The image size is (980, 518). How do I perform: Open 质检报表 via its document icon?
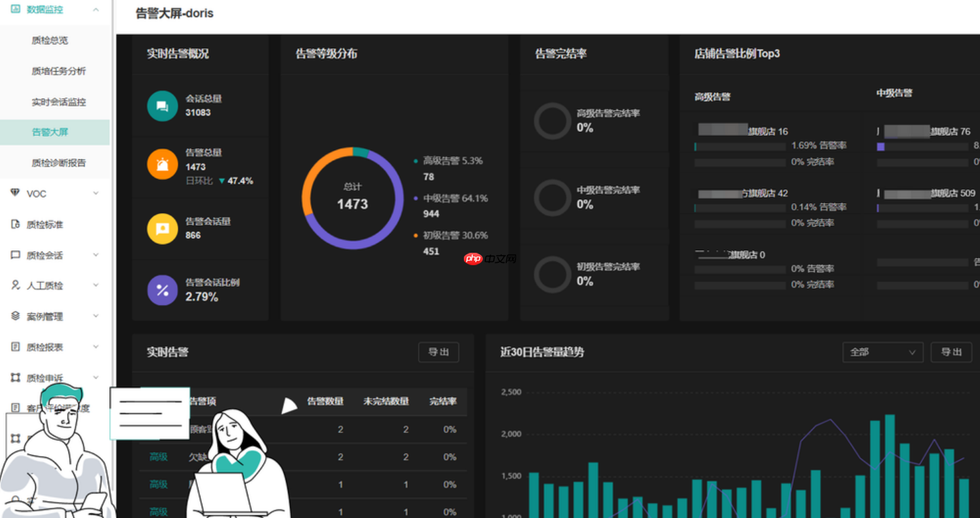click(14, 347)
